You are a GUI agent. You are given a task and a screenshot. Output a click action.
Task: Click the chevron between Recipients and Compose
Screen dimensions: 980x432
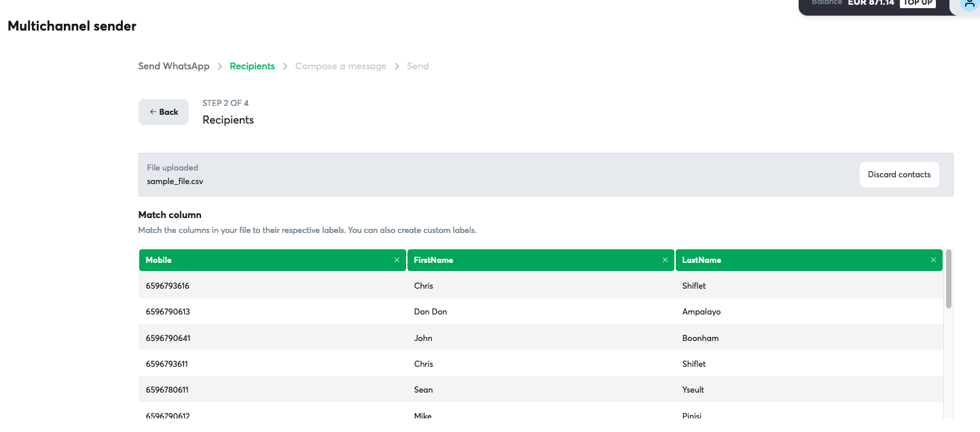pyautogui.click(x=285, y=66)
